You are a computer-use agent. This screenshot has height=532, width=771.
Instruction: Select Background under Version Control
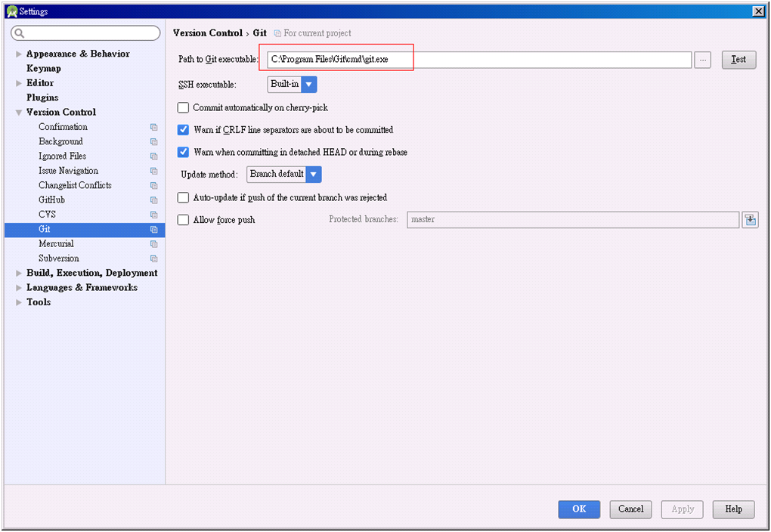point(61,141)
